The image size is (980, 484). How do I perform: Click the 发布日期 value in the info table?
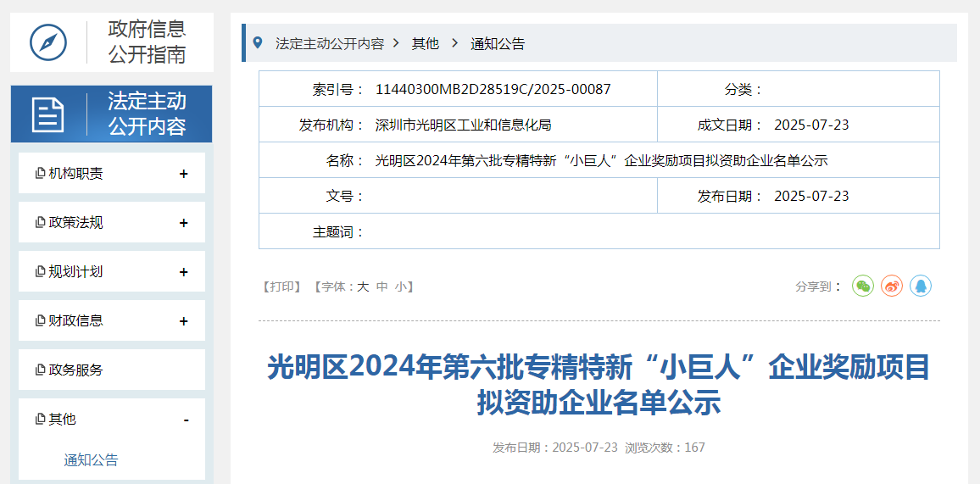coord(811,196)
